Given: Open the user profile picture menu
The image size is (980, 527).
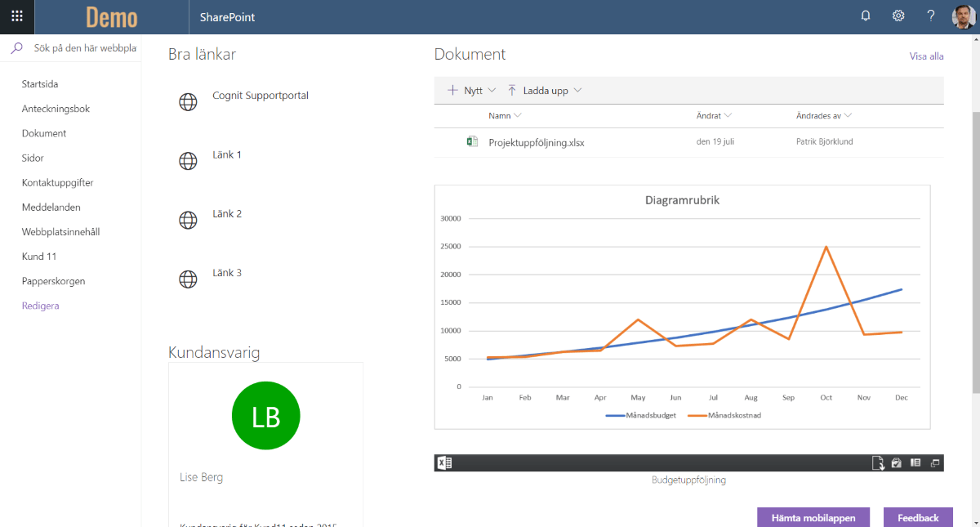Looking at the screenshot, I should [x=963, y=16].
